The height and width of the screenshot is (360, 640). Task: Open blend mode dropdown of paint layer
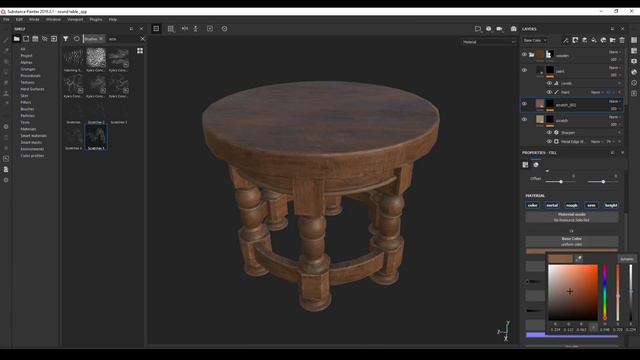pyautogui.click(x=615, y=68)
